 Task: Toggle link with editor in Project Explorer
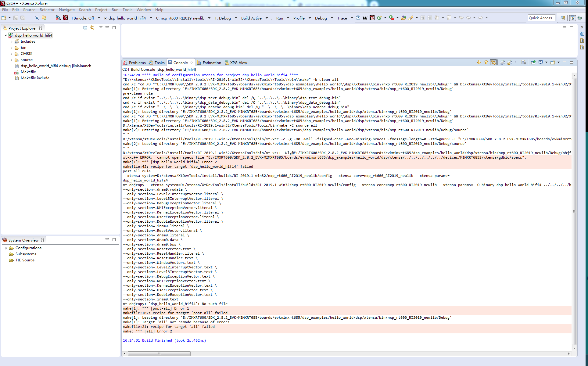click(92, 28)
